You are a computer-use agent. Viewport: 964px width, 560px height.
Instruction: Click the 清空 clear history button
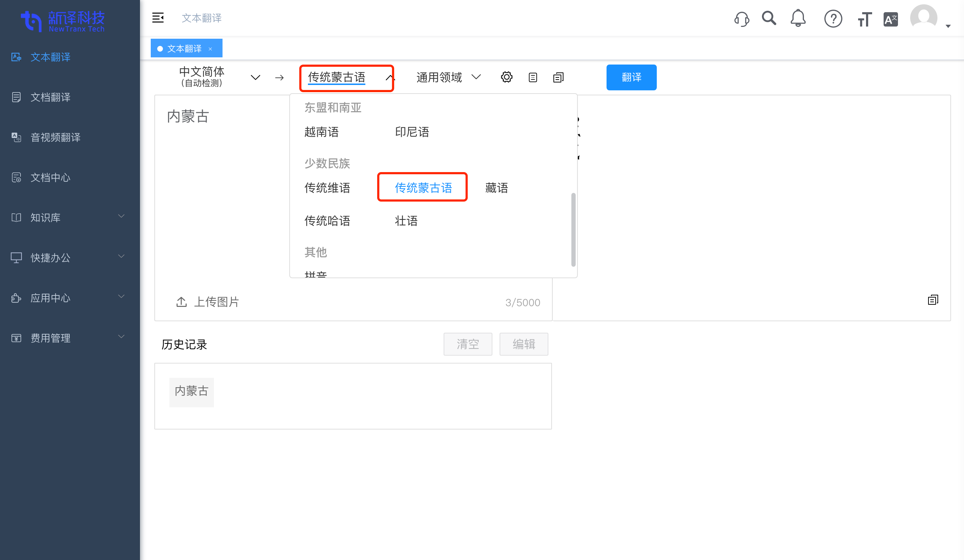click(467, 344)
